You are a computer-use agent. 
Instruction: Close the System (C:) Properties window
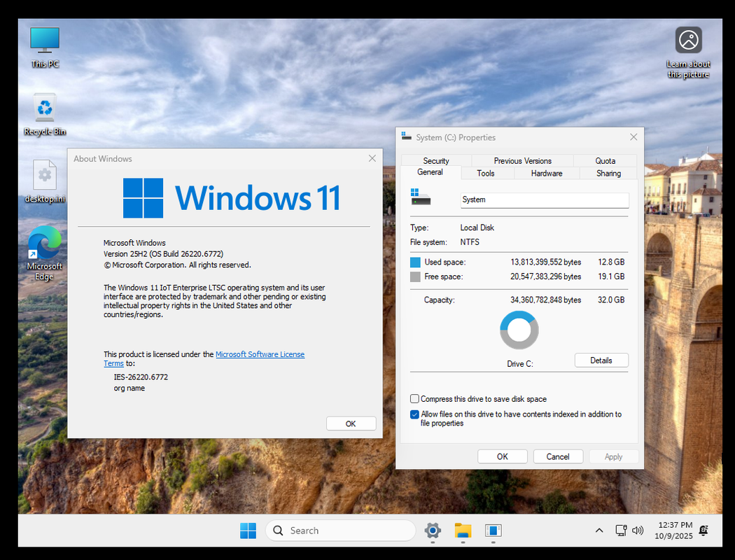pyautogui.click(x=633, y=136)
